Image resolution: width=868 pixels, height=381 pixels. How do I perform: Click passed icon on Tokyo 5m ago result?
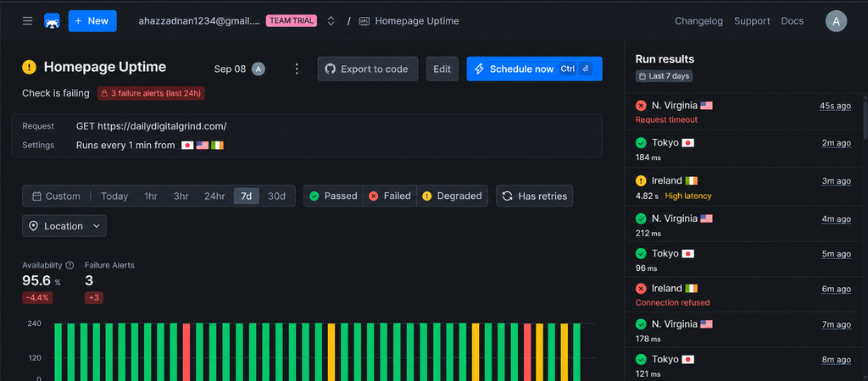641,253
